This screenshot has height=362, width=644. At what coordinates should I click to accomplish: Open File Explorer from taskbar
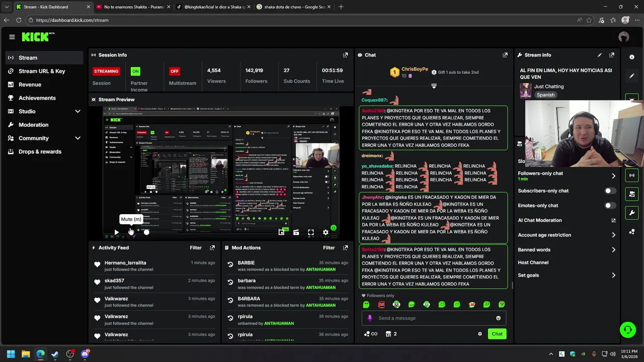tap(26, 354)
